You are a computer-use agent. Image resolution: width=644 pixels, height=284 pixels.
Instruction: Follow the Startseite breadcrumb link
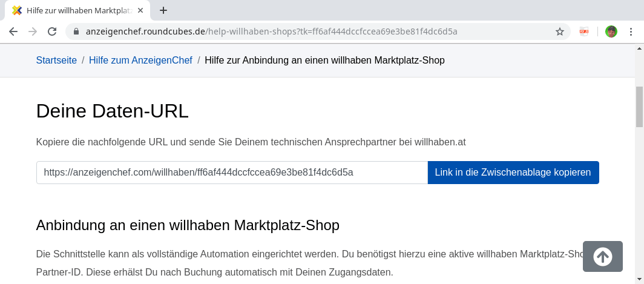(x=56, y=61)
